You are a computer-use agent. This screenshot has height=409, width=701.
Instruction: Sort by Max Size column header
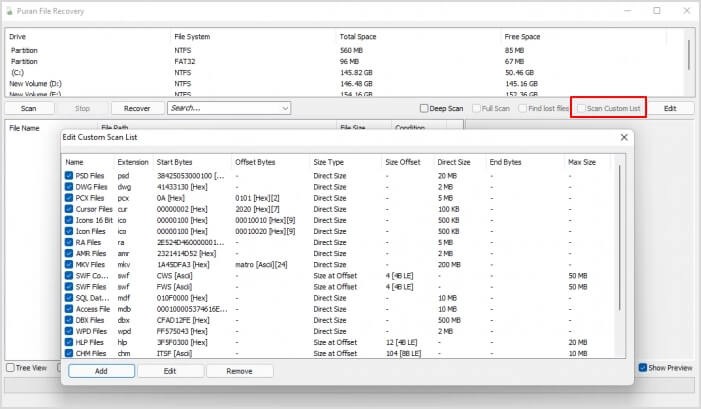[582, 162]
